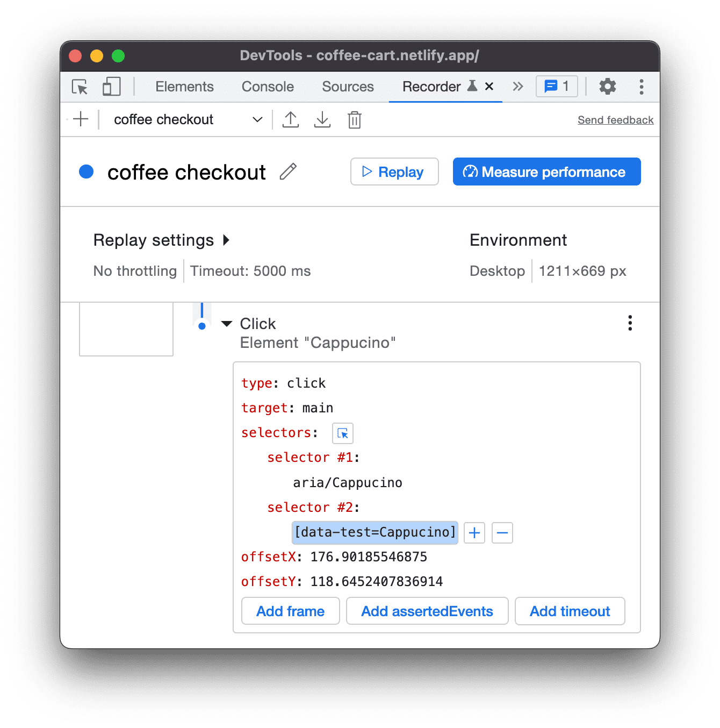
Task: Edit the recording title with pencil icon
Action: 289,172
